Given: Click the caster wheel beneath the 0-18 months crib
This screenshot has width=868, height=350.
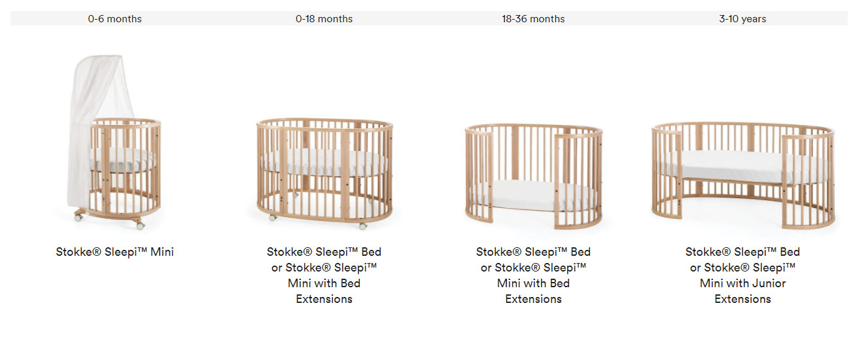Looking at the screenshot, I should tap(363, 226).
